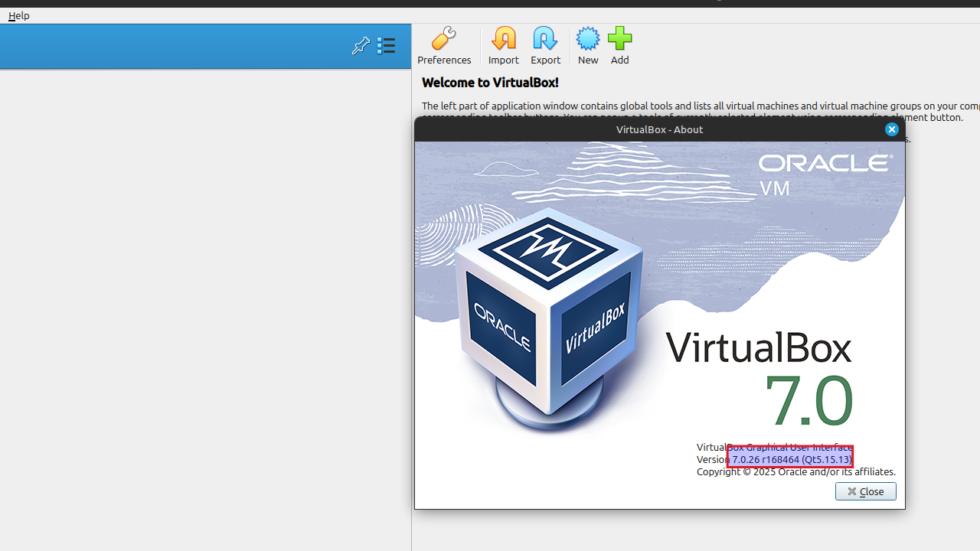This screenshot has width=980, height=551.
Task: Open the Help menu
Action: [19, 15]
